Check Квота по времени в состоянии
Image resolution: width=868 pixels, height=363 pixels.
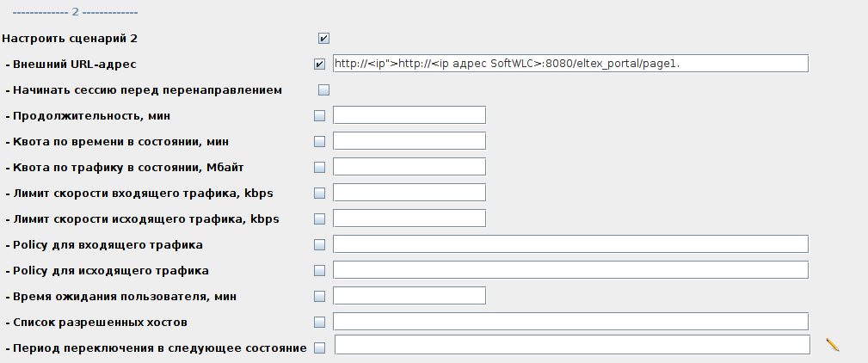click(x=320, y=141)
